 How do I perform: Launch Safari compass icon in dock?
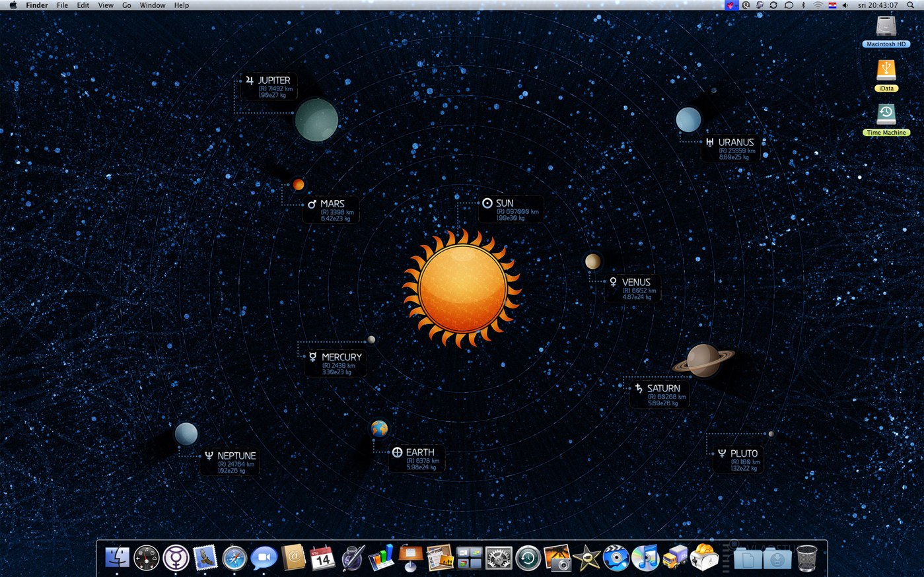click(234, 559)
